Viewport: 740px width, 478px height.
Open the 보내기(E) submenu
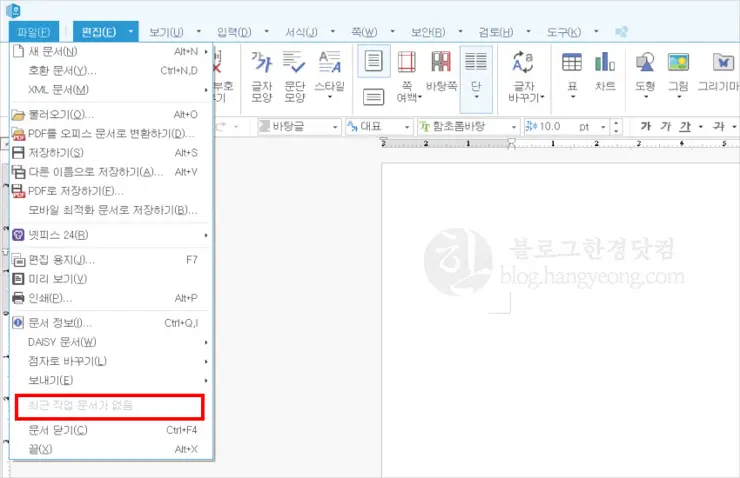pyautogui.click(x=111, y=380)
